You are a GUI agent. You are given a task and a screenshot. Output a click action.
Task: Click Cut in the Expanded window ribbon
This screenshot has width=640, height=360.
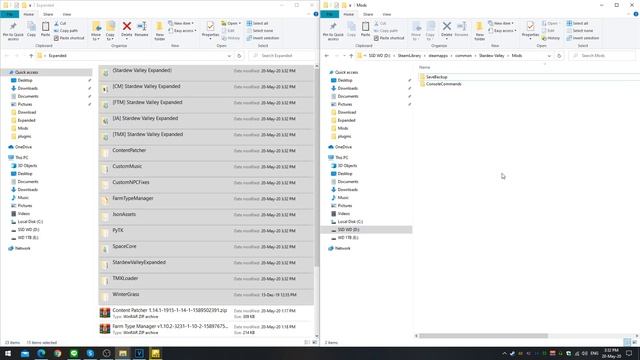click(x=60, y=23)
